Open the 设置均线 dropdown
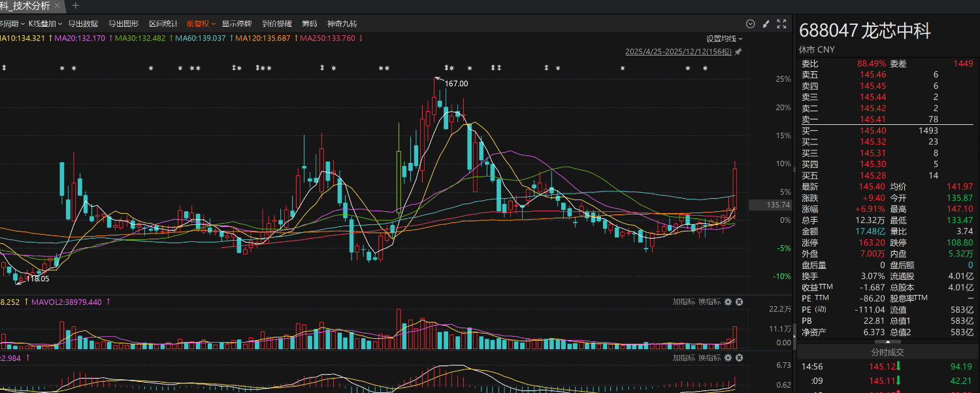 pyautogui.click(x=724, y=39)
